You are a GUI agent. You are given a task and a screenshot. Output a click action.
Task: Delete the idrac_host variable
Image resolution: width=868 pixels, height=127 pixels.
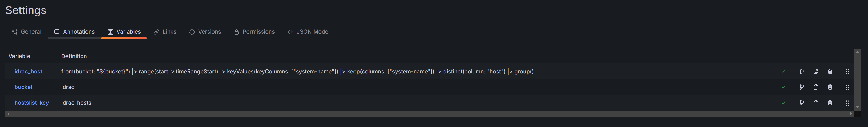pyautogui.click(x=830, y=72)
